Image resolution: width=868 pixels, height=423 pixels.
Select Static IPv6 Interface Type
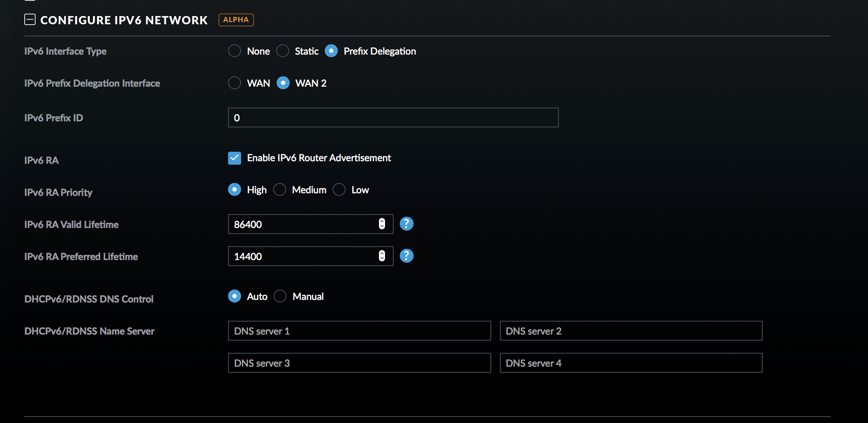pyautogui.click(x=283, y=51)
